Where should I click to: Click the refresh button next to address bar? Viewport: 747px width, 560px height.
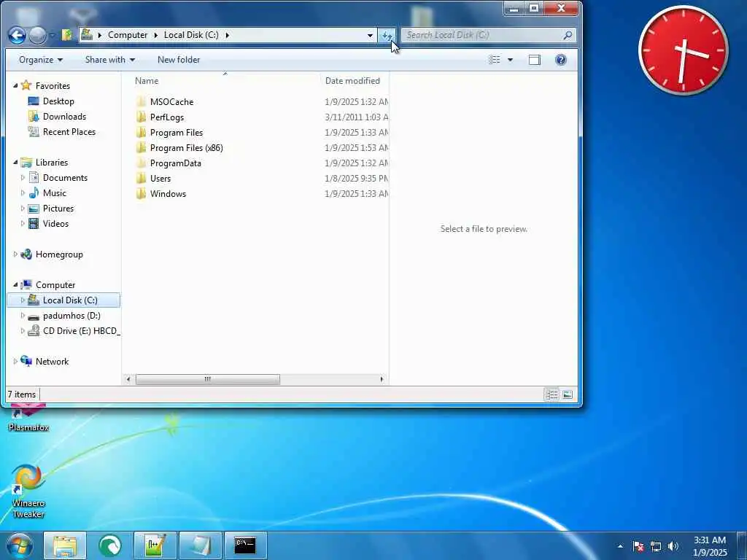387,35
